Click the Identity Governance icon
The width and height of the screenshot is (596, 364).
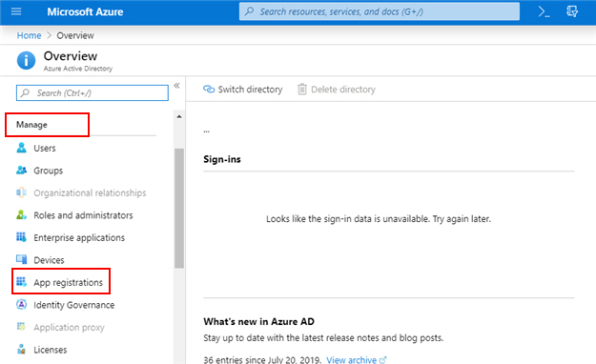(x=22, y=304)
